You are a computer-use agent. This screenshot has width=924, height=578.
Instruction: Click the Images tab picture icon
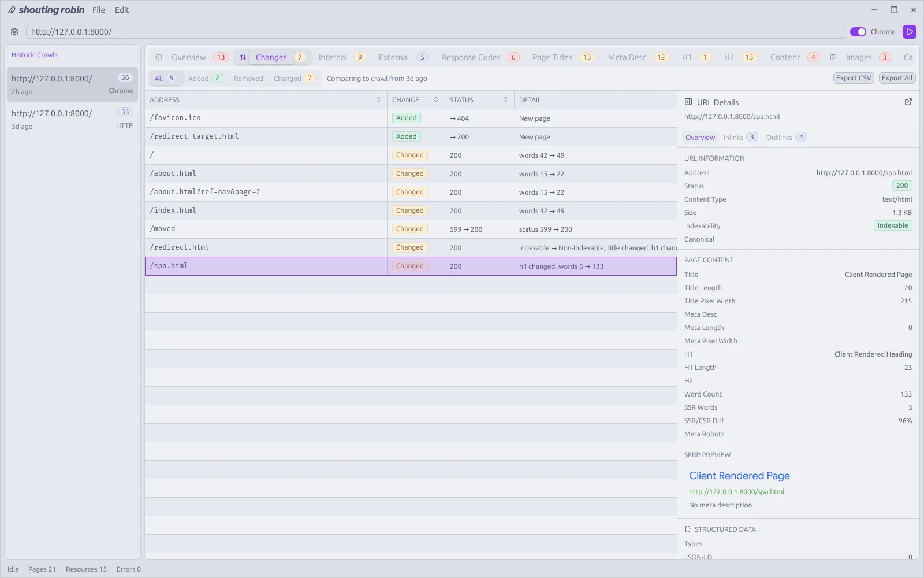tap(833, 57)
